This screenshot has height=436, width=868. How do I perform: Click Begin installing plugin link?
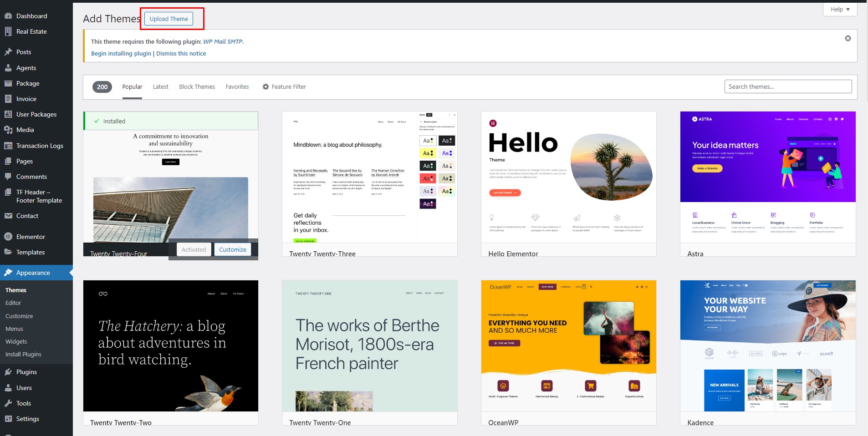tap(121, 53)
